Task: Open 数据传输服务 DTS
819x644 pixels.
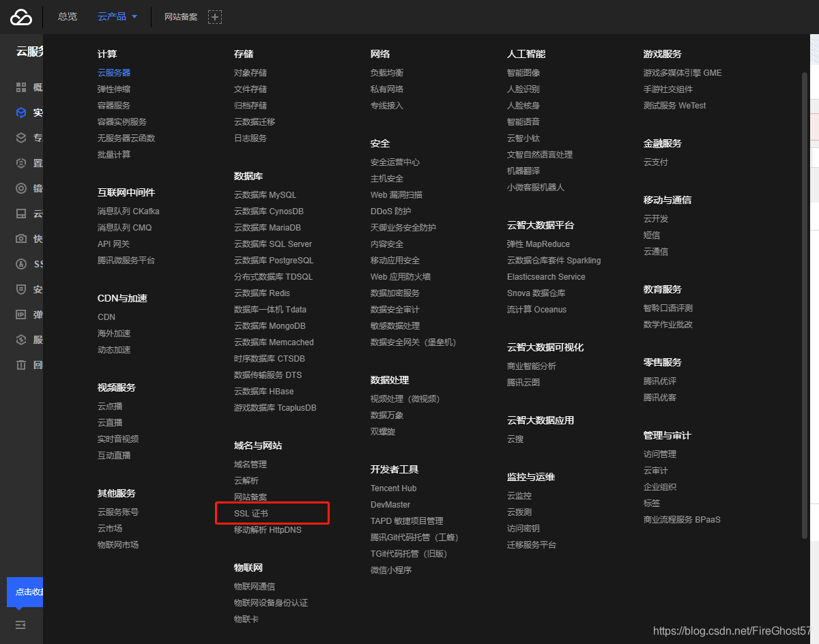Action: pos(268,375)
